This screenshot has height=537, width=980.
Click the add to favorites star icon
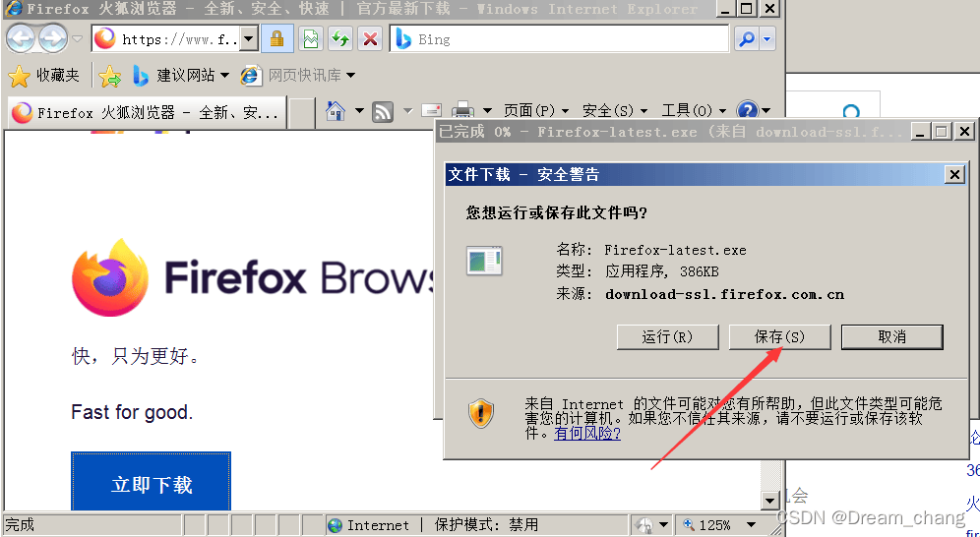(x=109, y=76)
